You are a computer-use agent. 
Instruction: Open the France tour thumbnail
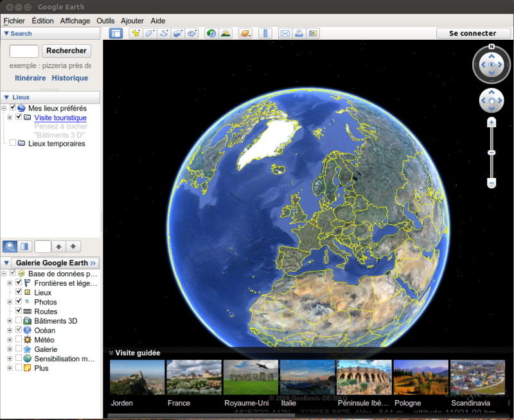194,377
